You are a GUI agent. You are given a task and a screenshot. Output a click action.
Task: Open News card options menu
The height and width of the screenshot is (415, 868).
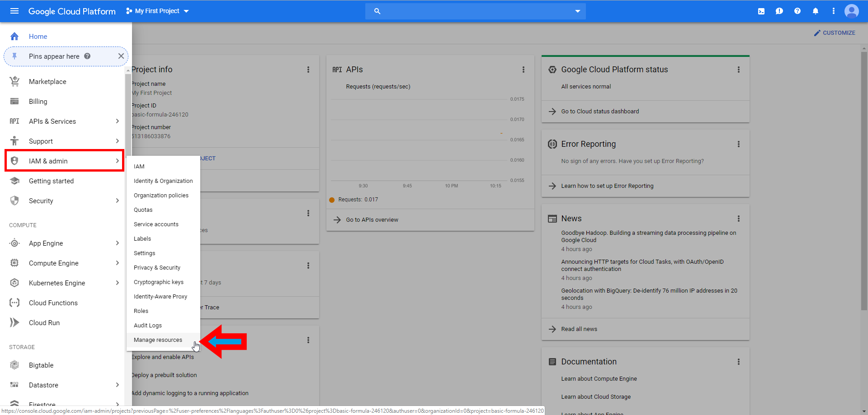coord(739,219)
